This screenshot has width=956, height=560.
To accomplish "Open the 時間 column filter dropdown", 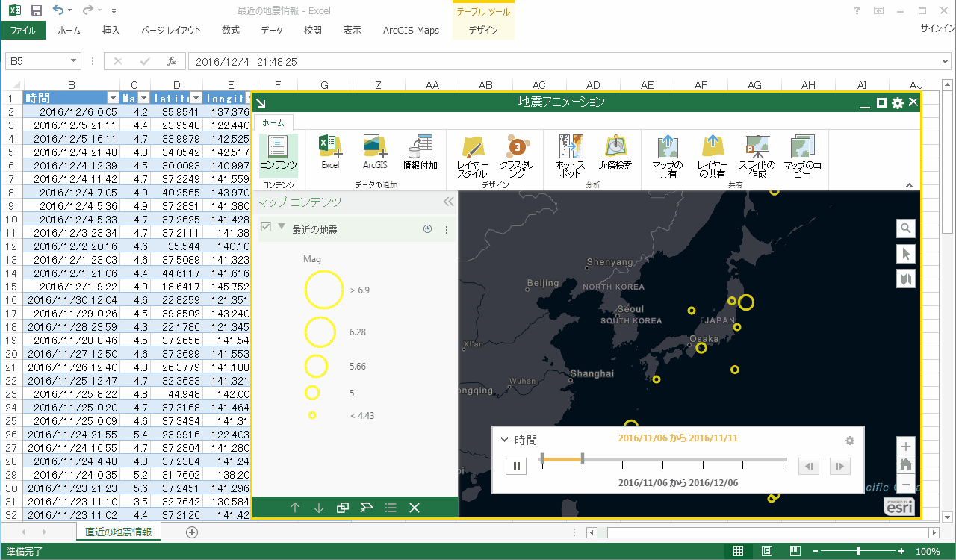I will click(113, 98).
